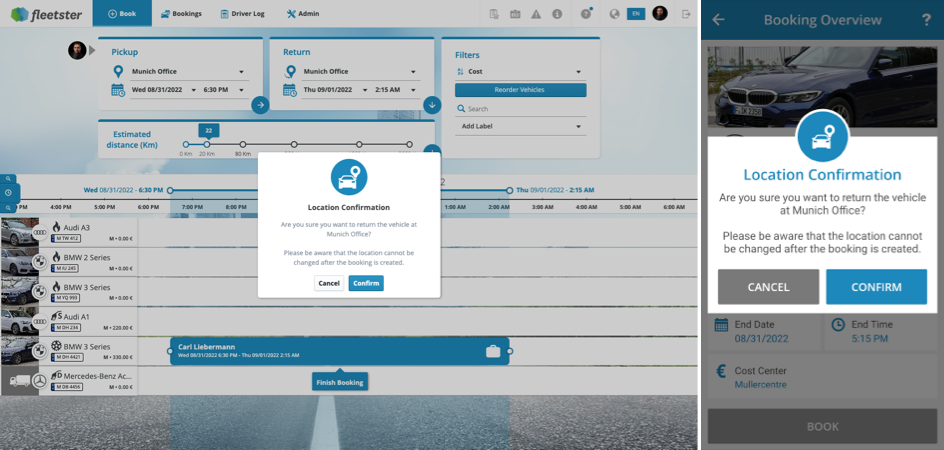
Task: Open the Book tab
Action: coord(122,13)
